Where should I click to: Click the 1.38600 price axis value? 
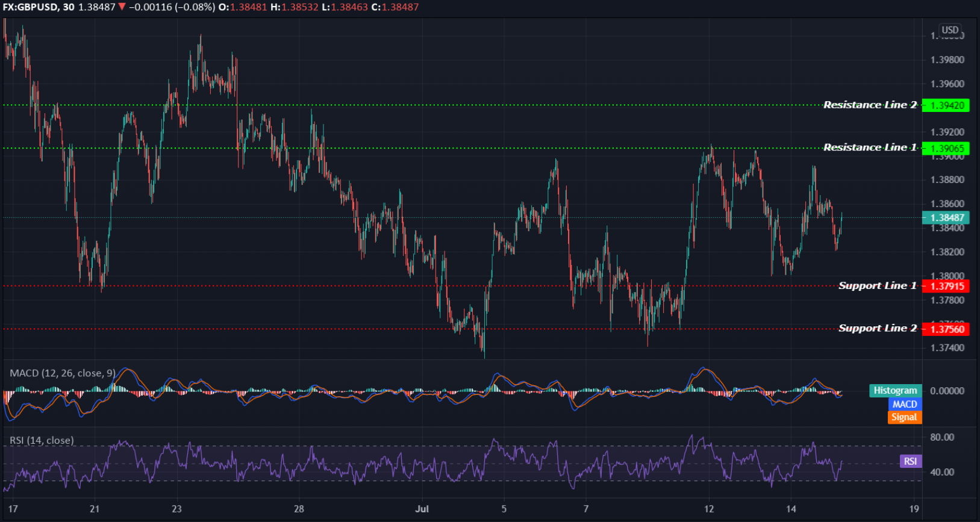coord(947,204)
